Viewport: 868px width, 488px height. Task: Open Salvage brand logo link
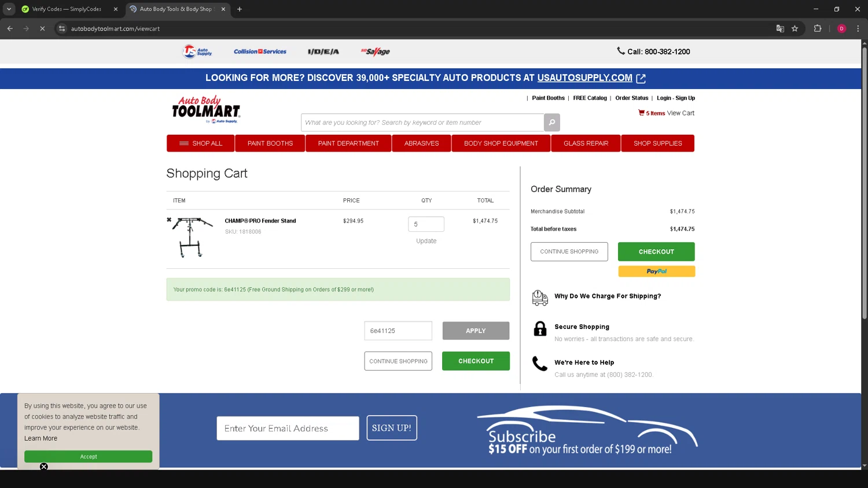pos(376,51)
